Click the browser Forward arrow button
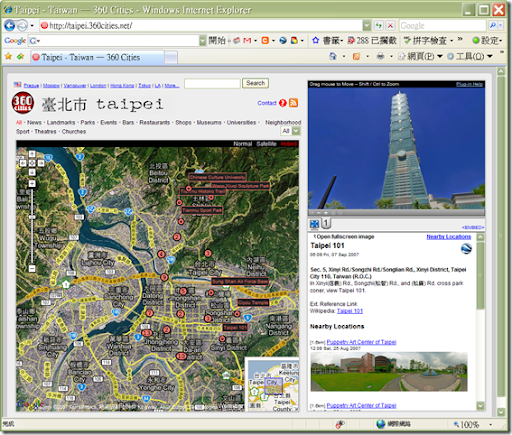Screen dimensions: 512x435 [22, 25]
